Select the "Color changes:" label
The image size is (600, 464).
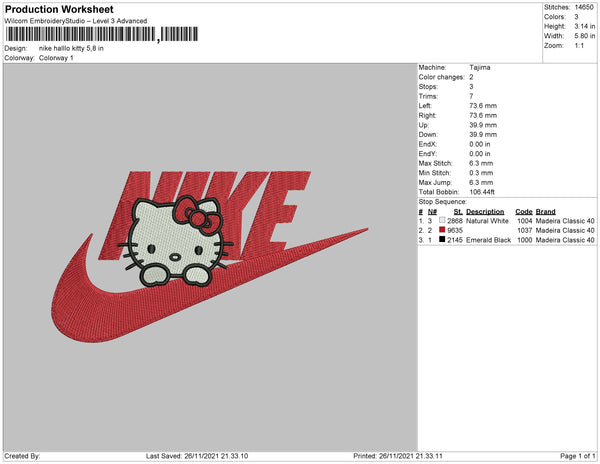(442, 77)
